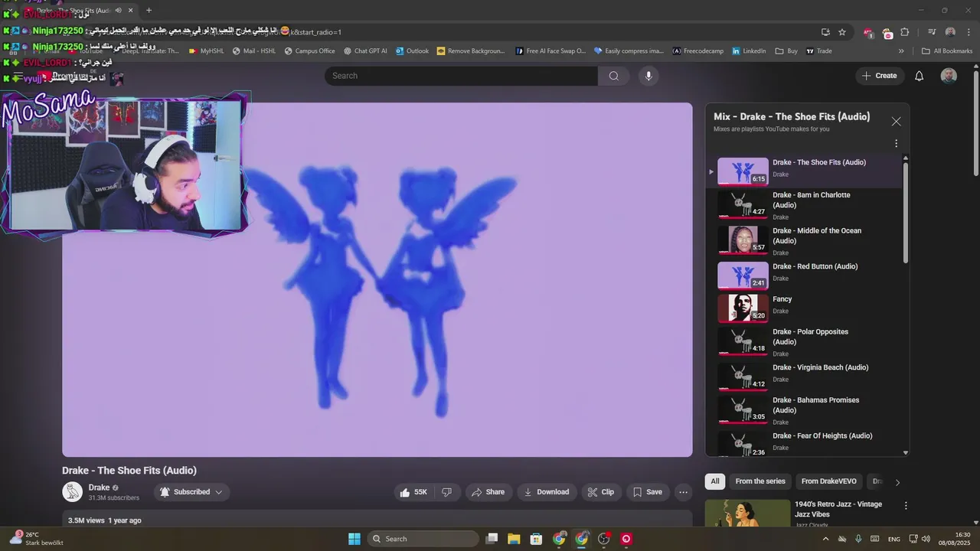Open Windows Start menu
This screenshot has width=980, height=551.
[354, 539]
